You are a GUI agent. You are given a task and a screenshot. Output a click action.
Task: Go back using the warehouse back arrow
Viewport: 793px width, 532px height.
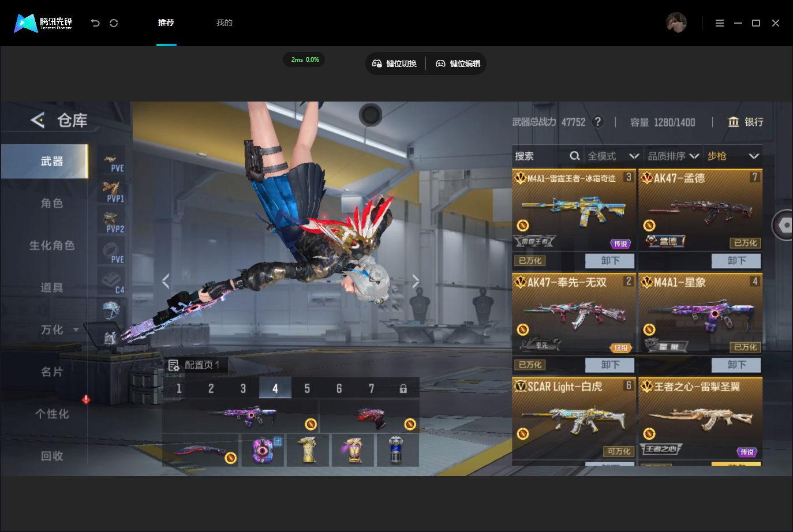coord(38,120)
